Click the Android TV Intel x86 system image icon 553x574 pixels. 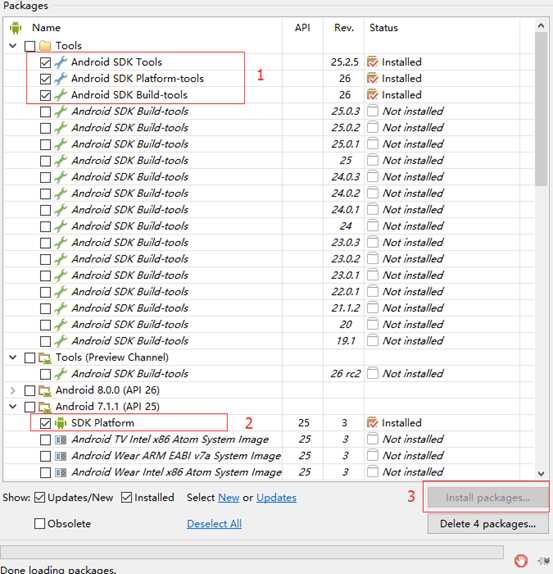click(x=60, y=439)
